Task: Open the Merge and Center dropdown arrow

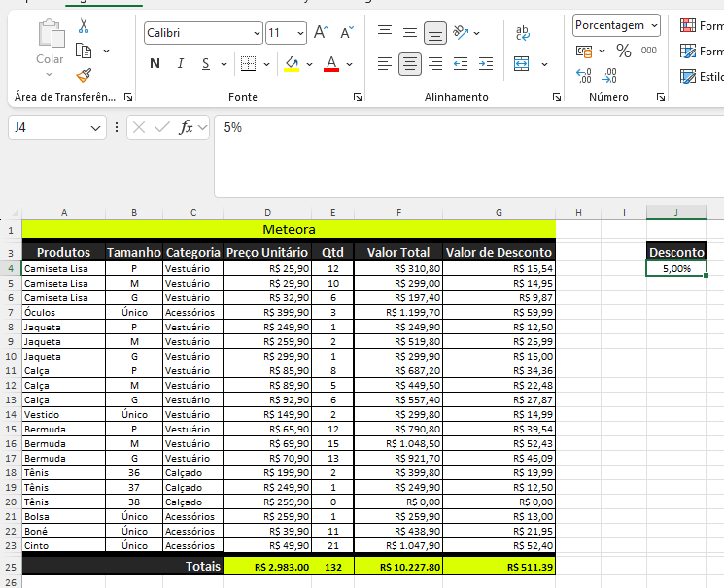Action: [545, 64]
